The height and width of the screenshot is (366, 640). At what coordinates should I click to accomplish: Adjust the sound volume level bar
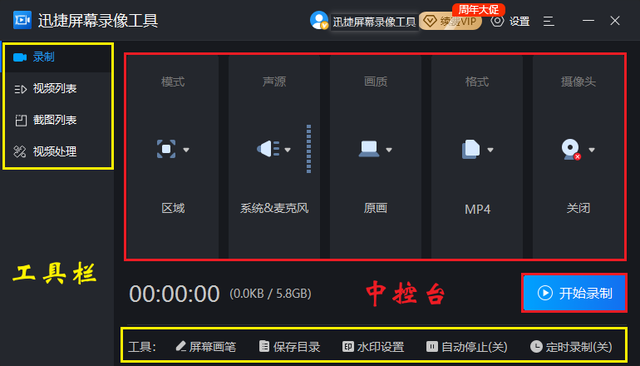tap(309, 149)
